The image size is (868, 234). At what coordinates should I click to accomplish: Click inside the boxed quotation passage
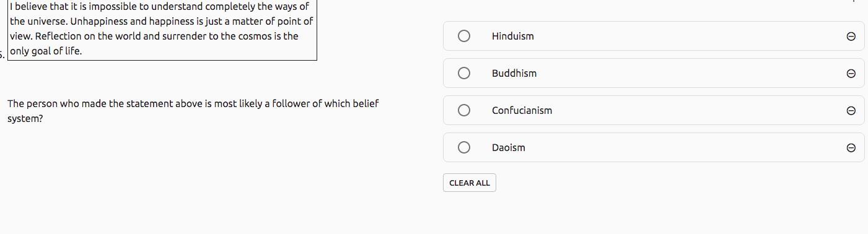pyautogui.click(x=162, y=30)
